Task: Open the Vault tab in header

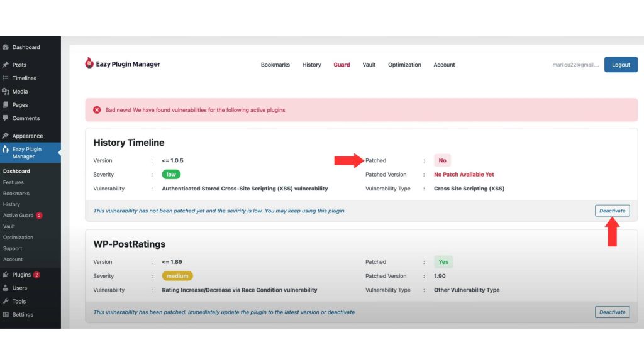Action: 369,65
